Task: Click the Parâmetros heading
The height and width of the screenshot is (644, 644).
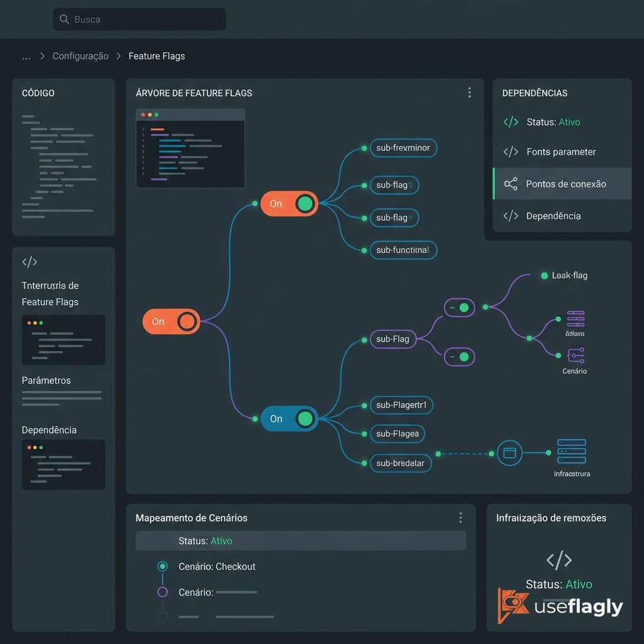Action: click(x=47, y=380)
